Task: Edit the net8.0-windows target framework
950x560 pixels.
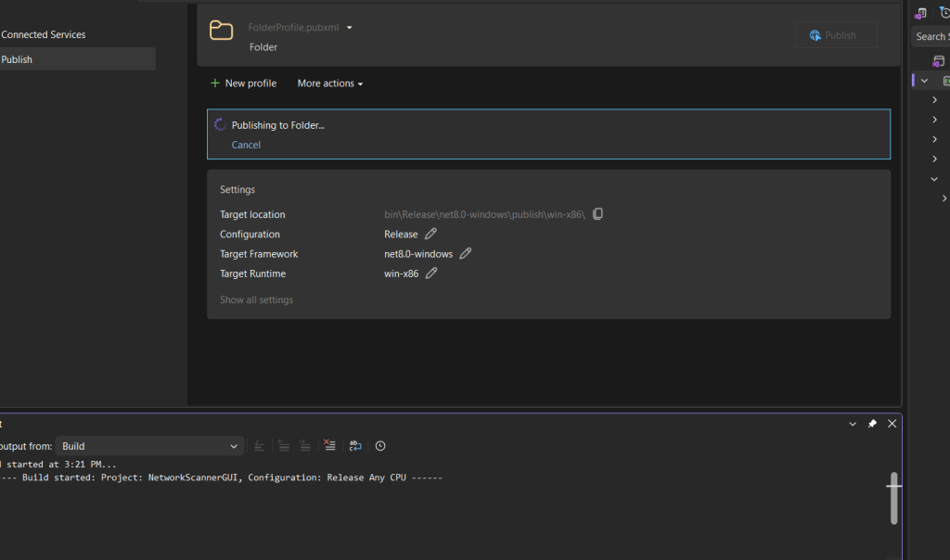Action: (466, 254)
